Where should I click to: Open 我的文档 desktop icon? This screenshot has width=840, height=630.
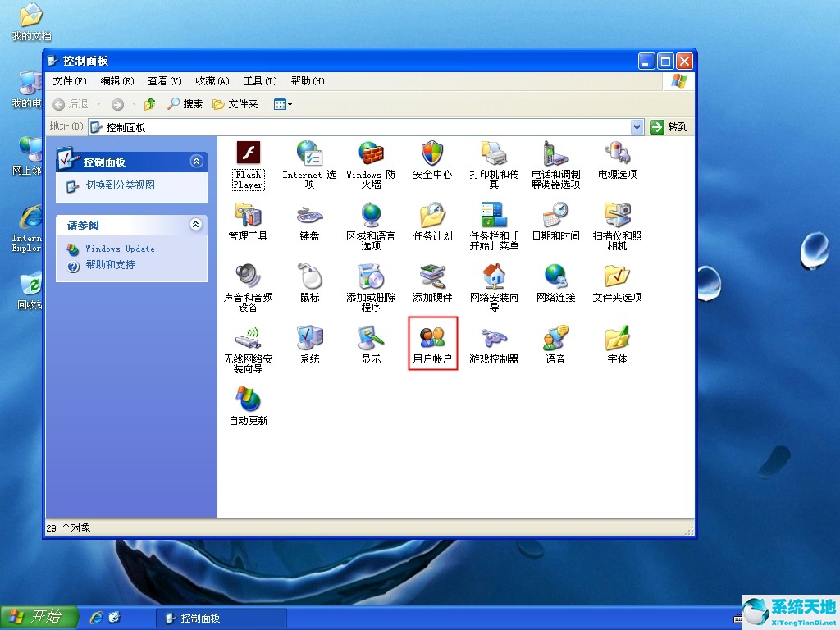click(31, 22)
